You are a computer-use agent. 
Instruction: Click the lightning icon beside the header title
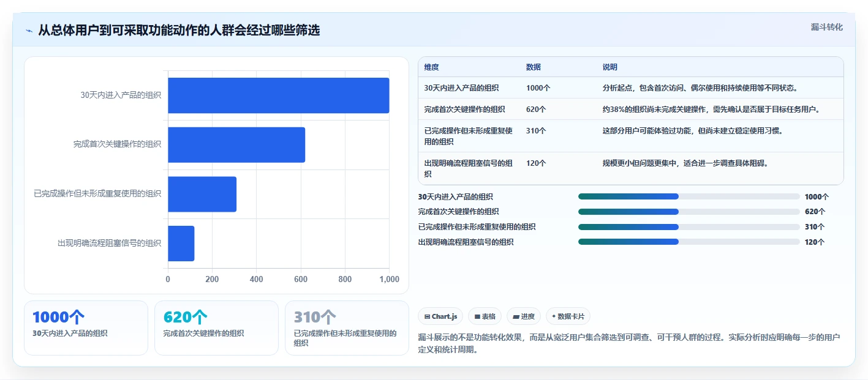tap(29, 30)
